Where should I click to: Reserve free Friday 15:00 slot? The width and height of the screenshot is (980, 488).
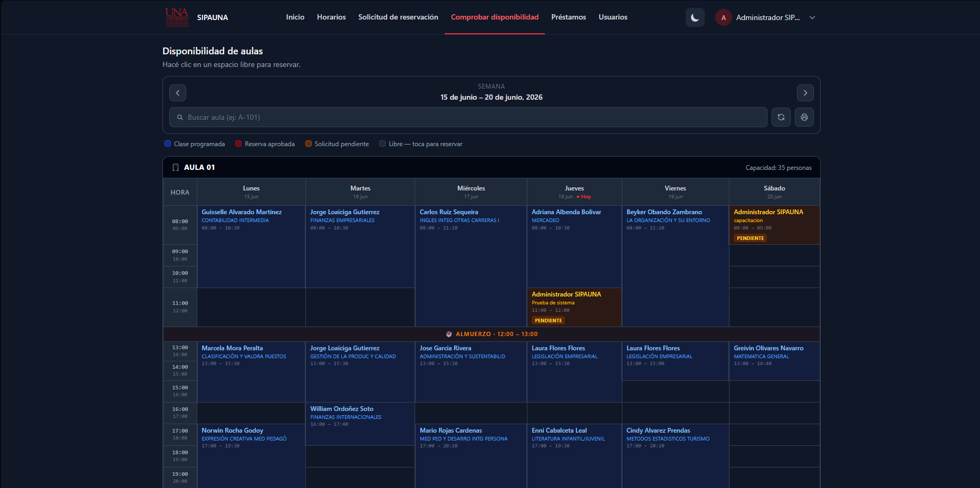click(676, 391)
